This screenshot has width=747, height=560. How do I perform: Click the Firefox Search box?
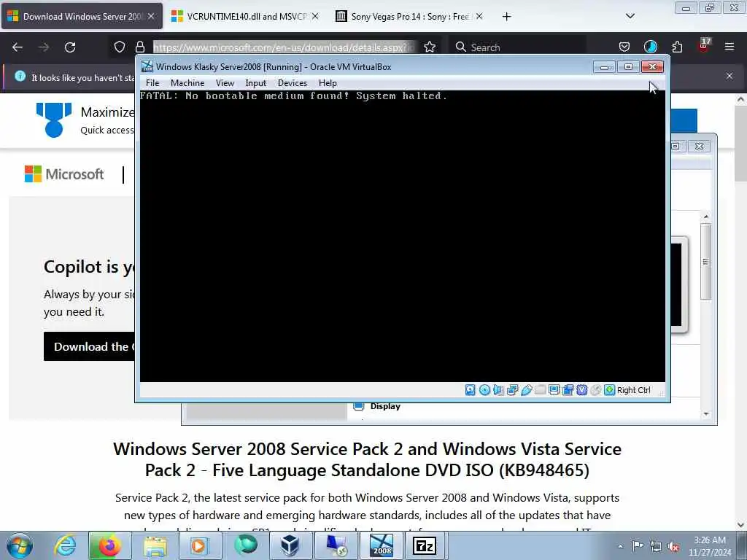[x=519, y=47]
